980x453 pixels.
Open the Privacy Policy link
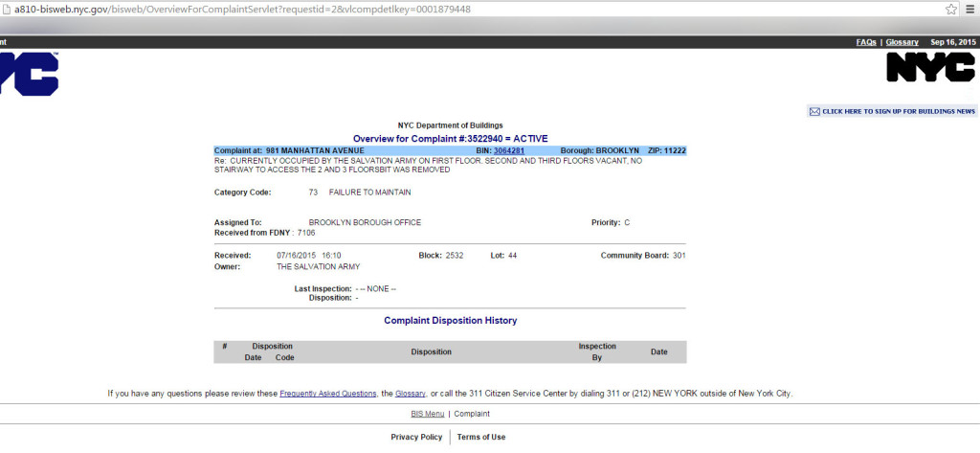click(x=416, y=437)
